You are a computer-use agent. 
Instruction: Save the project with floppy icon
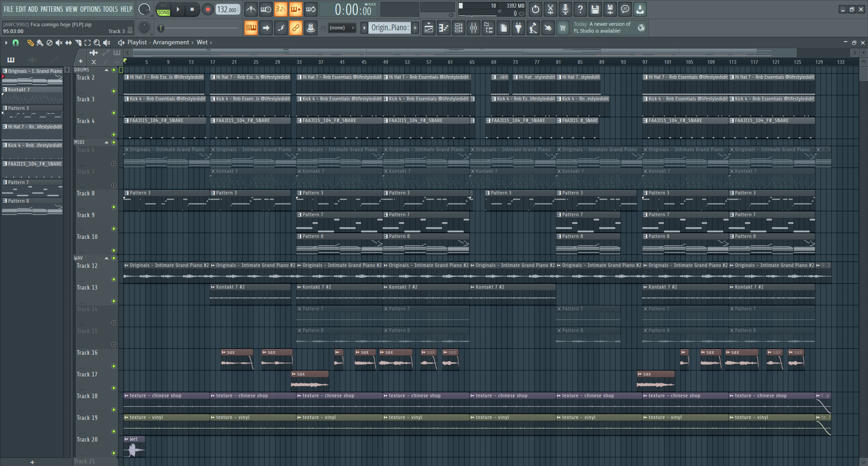[x=595, y=9]
